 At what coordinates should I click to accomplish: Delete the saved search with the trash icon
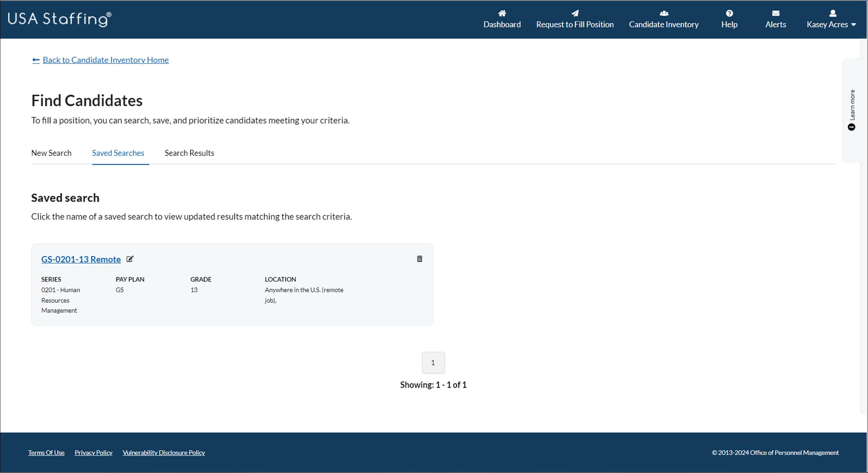(x=419, y=259)
